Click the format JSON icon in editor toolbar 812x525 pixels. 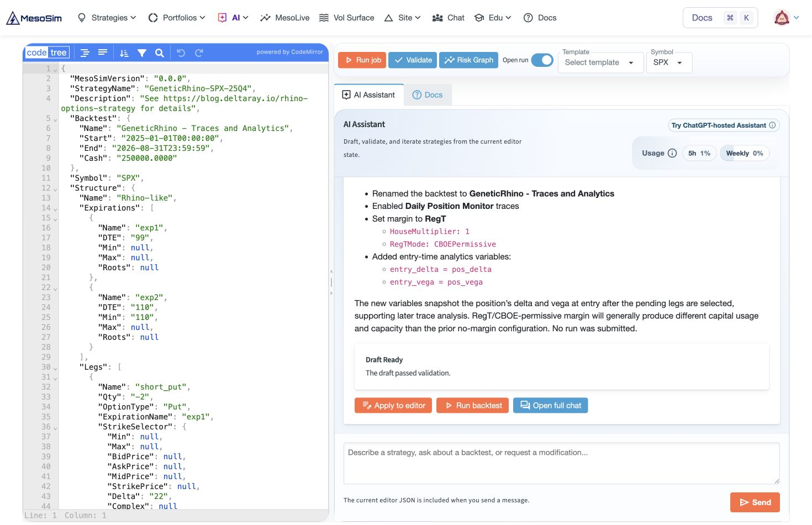(x=85, y=53)
